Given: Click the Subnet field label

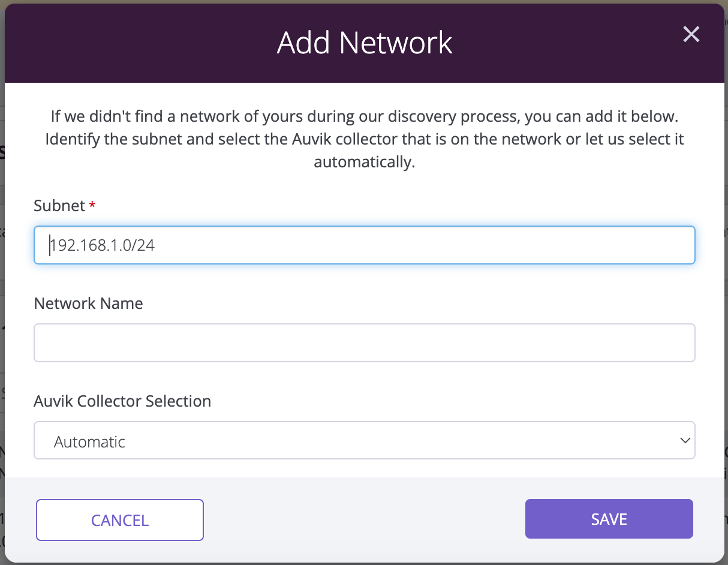Looking at the screenshot, I should (x=59, y=206).
